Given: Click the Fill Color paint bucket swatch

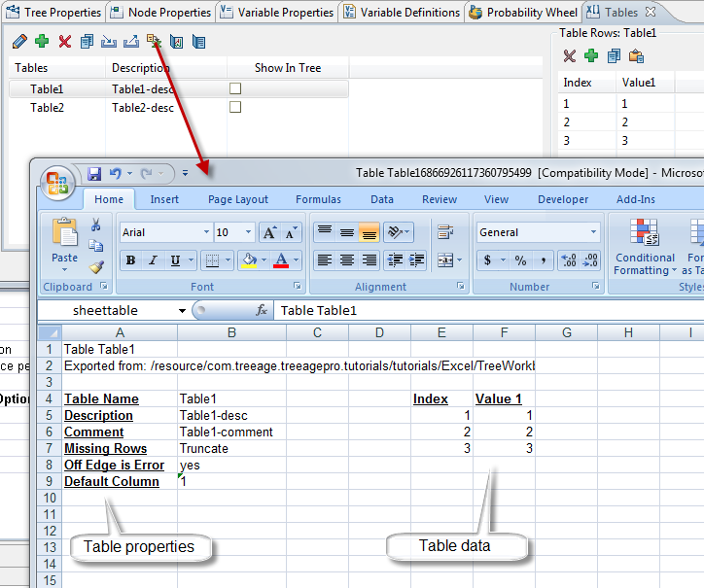Looking at the screenshot, I should [x=249, y=260].
